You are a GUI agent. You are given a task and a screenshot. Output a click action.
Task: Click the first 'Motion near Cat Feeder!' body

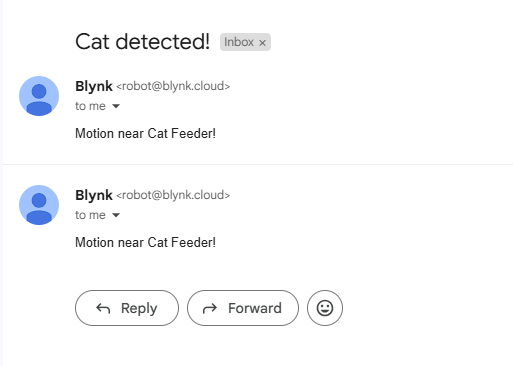click(x=145, y=134)
